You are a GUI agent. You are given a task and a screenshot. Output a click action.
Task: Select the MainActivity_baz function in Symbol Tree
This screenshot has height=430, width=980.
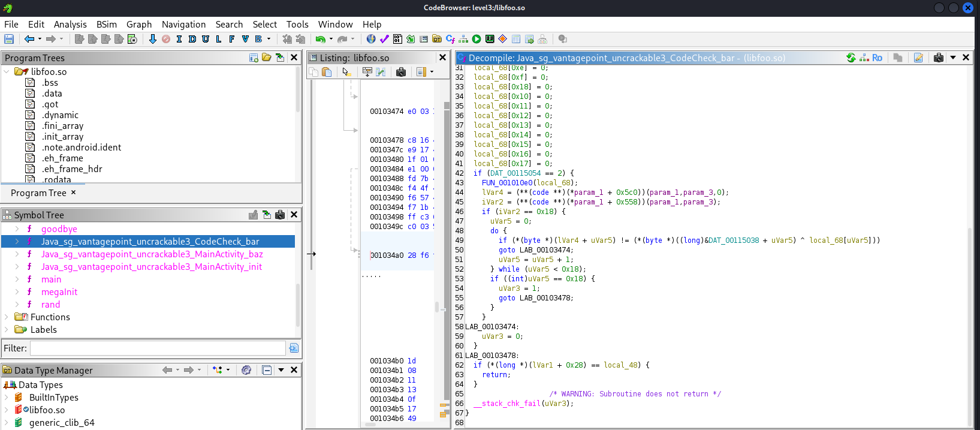(x=152, y=254)
